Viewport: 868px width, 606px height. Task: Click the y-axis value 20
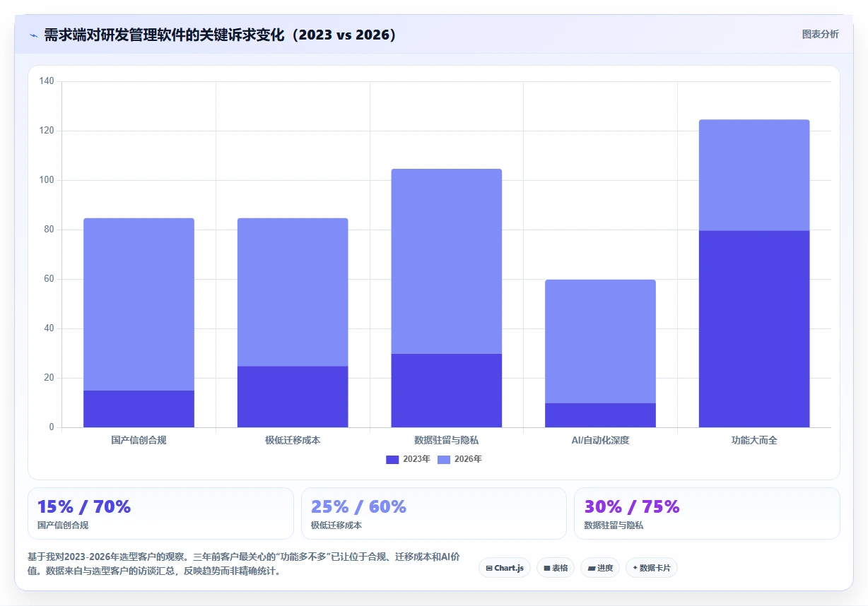[x=49, y=378]
